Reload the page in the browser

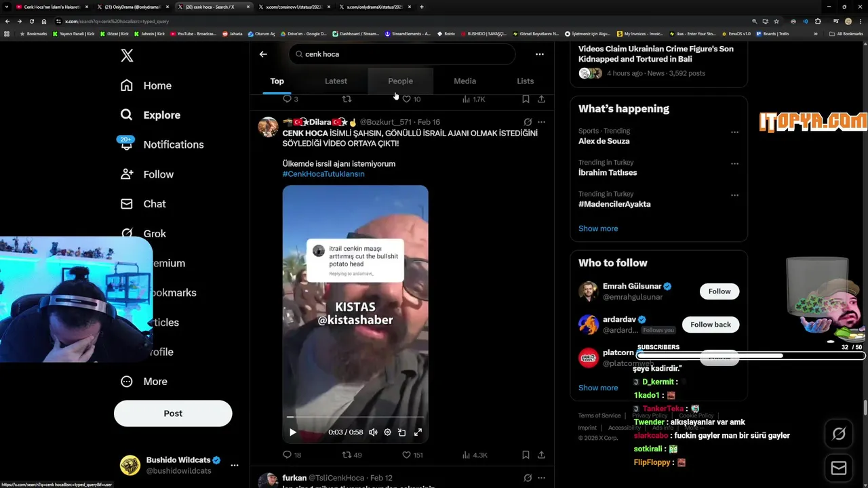click(x=31, y=21)
